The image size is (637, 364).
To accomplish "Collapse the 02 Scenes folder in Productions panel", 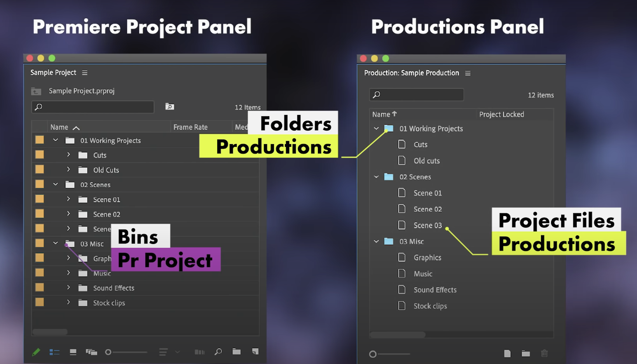I will point(376,177).
